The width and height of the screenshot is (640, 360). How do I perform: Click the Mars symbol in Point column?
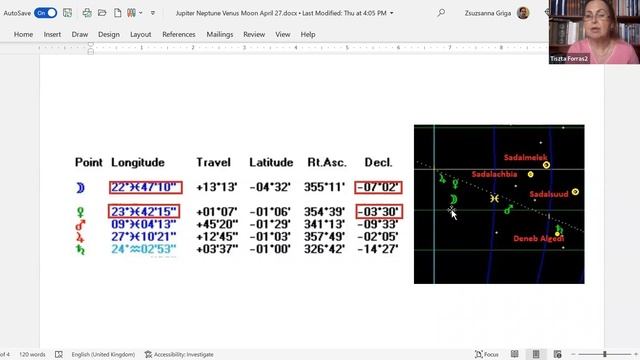pyautogui.click(x=80, y=225)
